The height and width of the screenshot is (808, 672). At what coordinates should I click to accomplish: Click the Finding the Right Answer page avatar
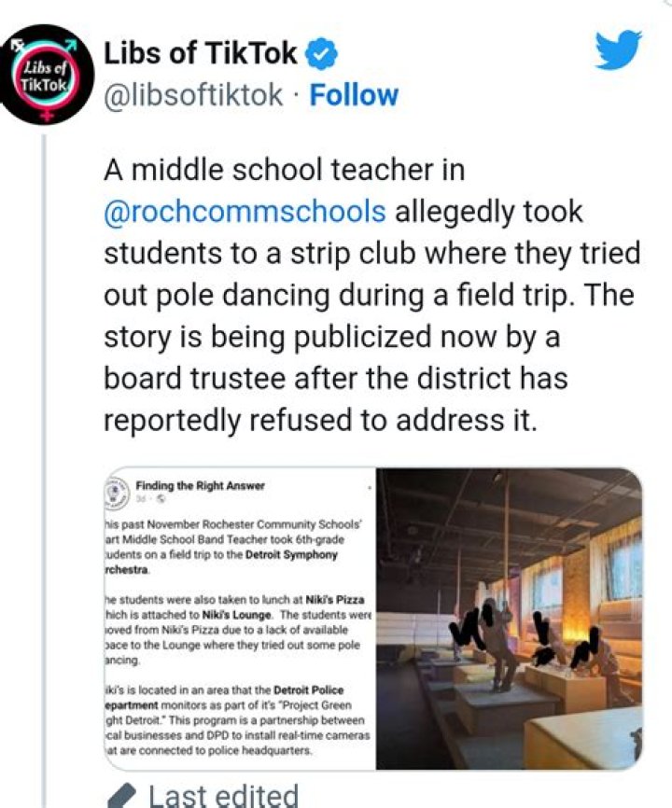click(117, 491)
